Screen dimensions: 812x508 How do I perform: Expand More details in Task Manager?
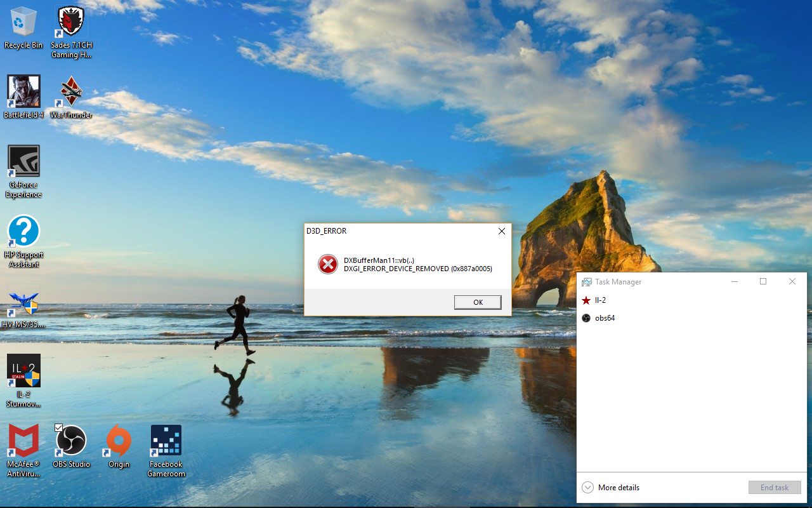click(x=610, y=488)
